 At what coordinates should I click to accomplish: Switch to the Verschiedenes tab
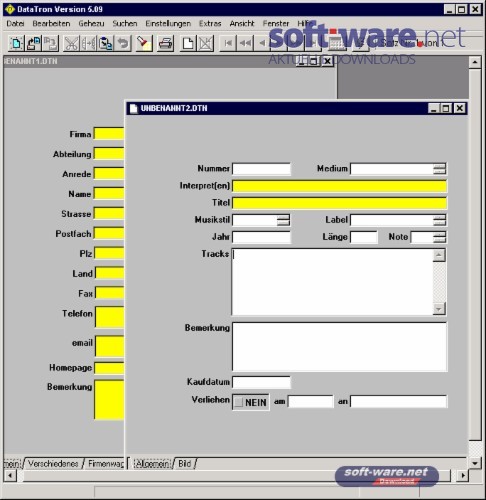click(53, 464)
